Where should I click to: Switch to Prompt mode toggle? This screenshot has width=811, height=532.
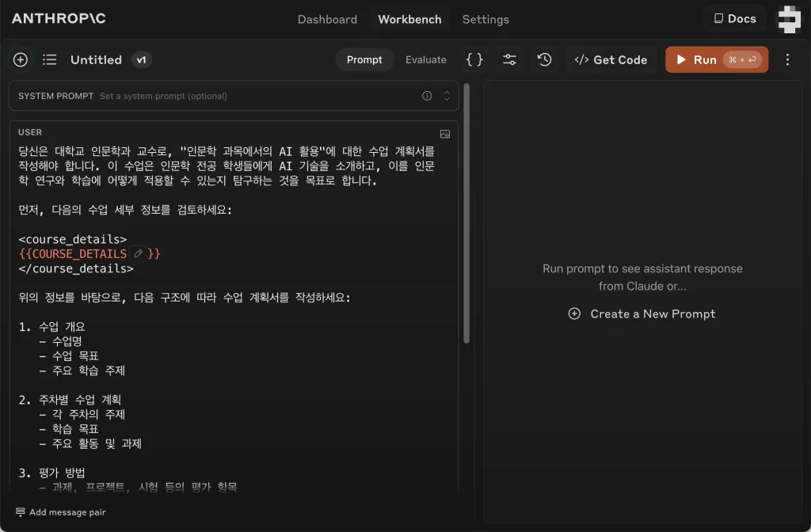pos(364,59)
